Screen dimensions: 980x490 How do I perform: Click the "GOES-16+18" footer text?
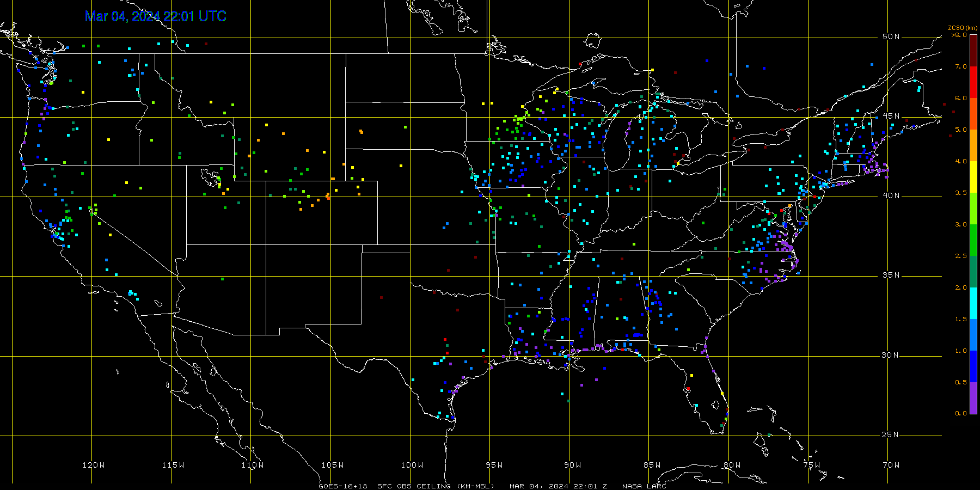(x=343, y=486)
